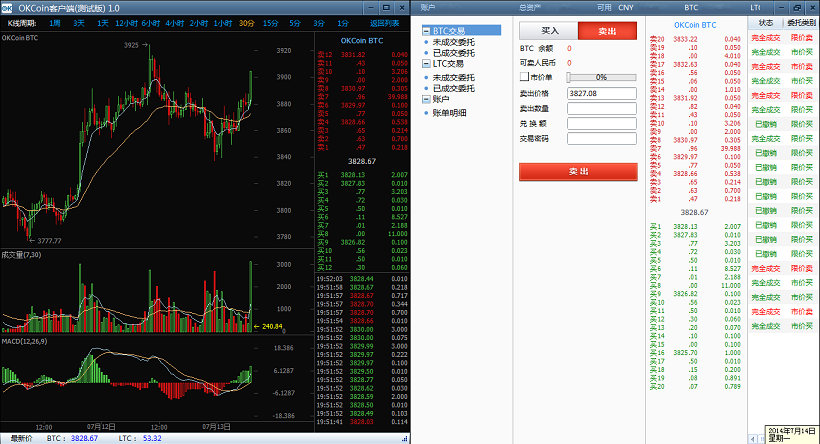Collapse the 账户 tree node

(425, 100)
